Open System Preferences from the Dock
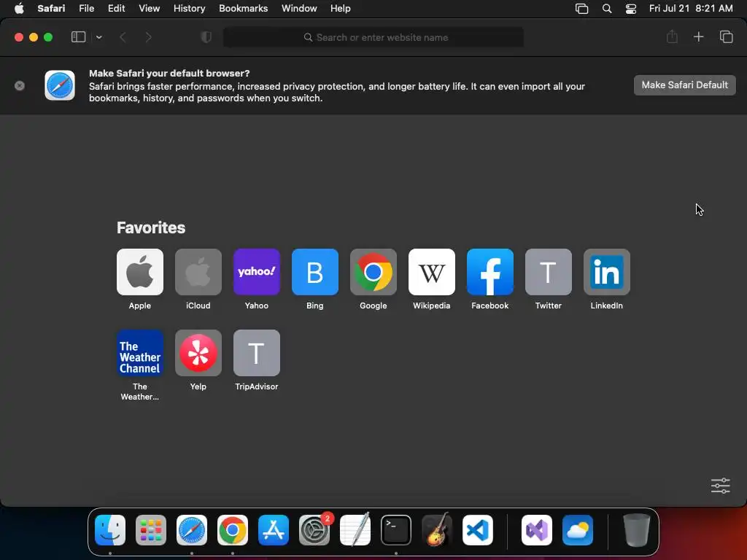Image resolution: width=747 pixels, height=560 pixels. (x=314, y=530)
